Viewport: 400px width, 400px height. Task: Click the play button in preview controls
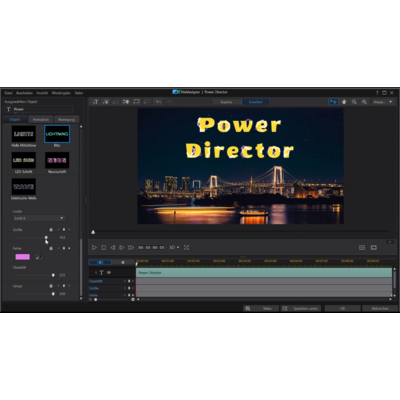(x=94, y=247)
